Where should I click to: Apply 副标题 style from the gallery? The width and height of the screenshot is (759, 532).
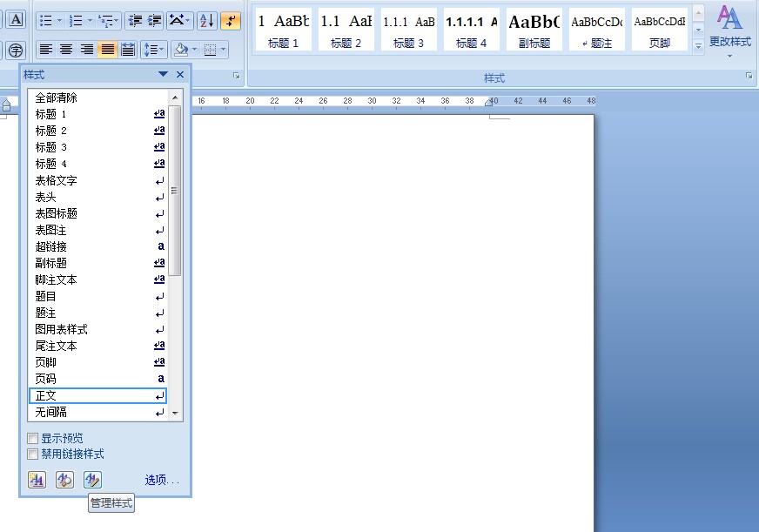[x=534, y=29]
